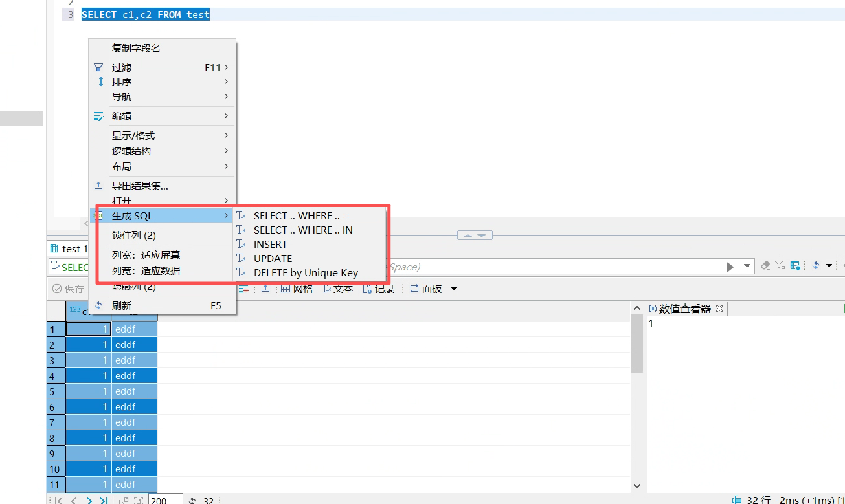Click the next row navigation arrow
Screen dimensions: 845x504
pyautogui.click(x=89, y=500)
